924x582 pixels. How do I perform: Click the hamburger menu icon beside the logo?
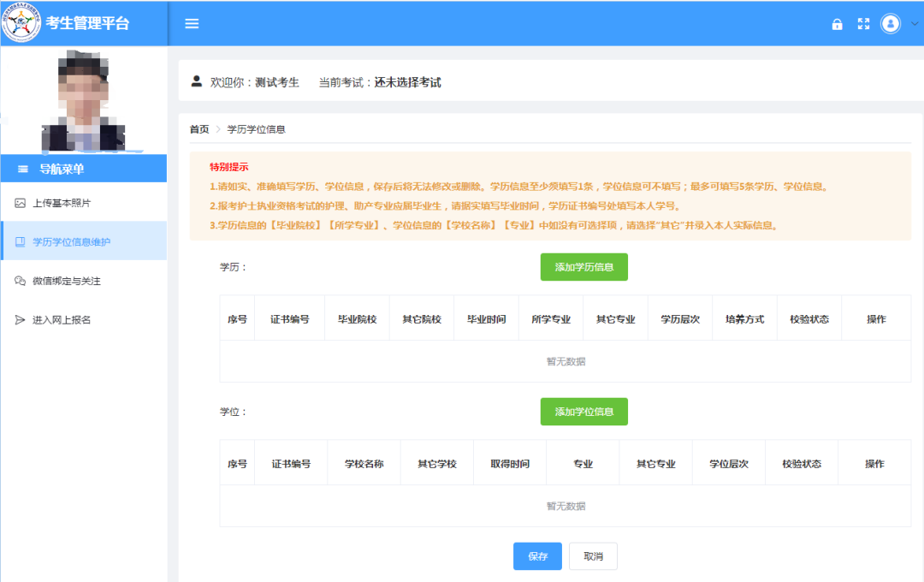coord(192,24)
